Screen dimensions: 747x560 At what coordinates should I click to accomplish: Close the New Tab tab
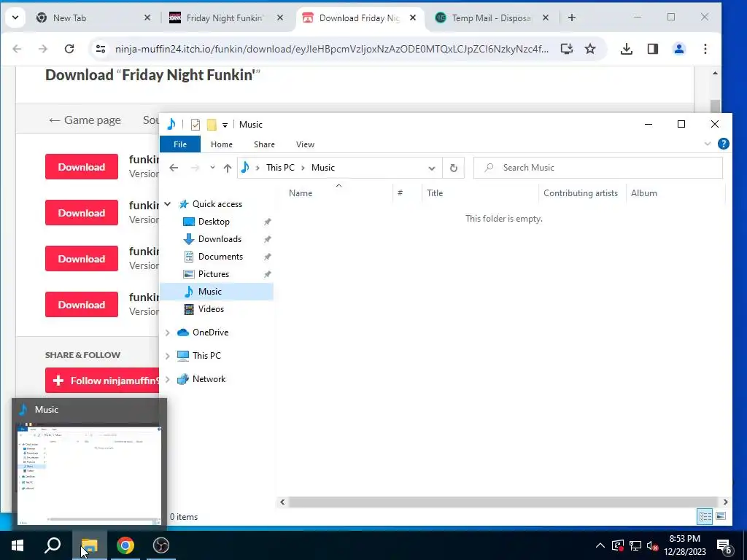pos(147,18)
